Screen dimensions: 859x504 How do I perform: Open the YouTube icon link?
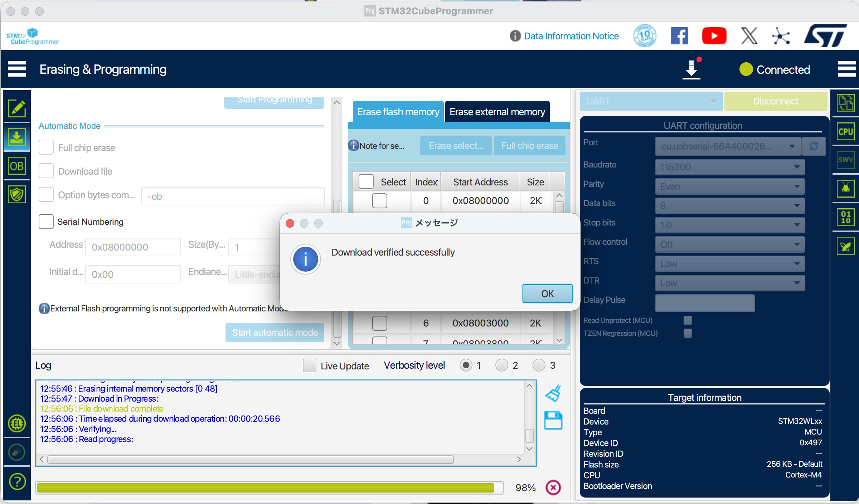click(714, 36)
